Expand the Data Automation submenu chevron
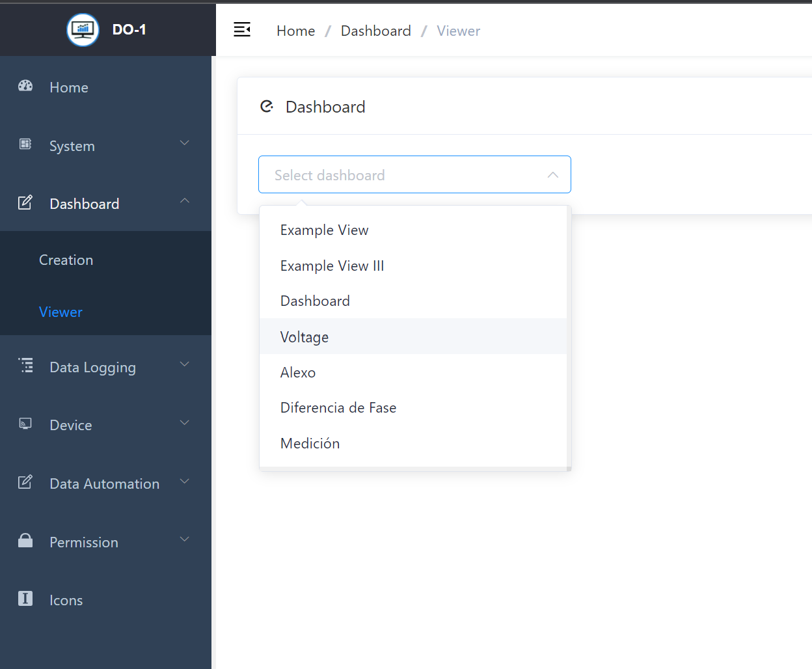This screenshot has height=669, width=812. pyautogui.click(x=185, y=482)
